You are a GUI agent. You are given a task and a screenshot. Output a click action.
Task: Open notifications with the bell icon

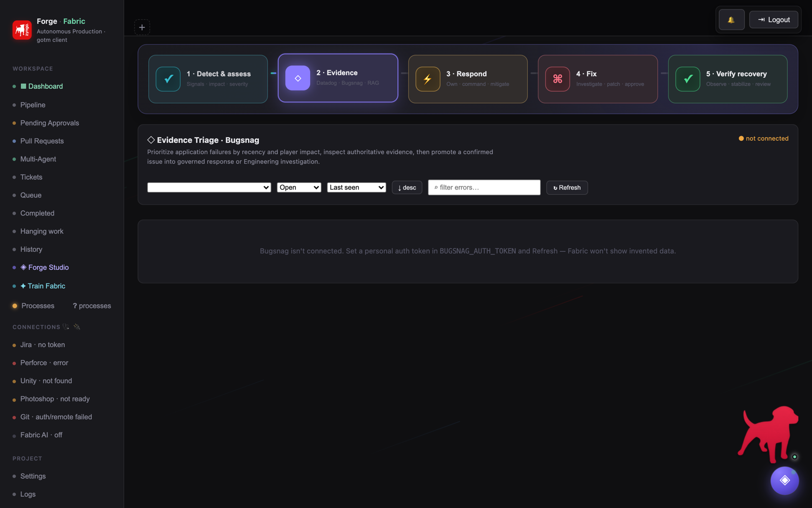point(731,20)
